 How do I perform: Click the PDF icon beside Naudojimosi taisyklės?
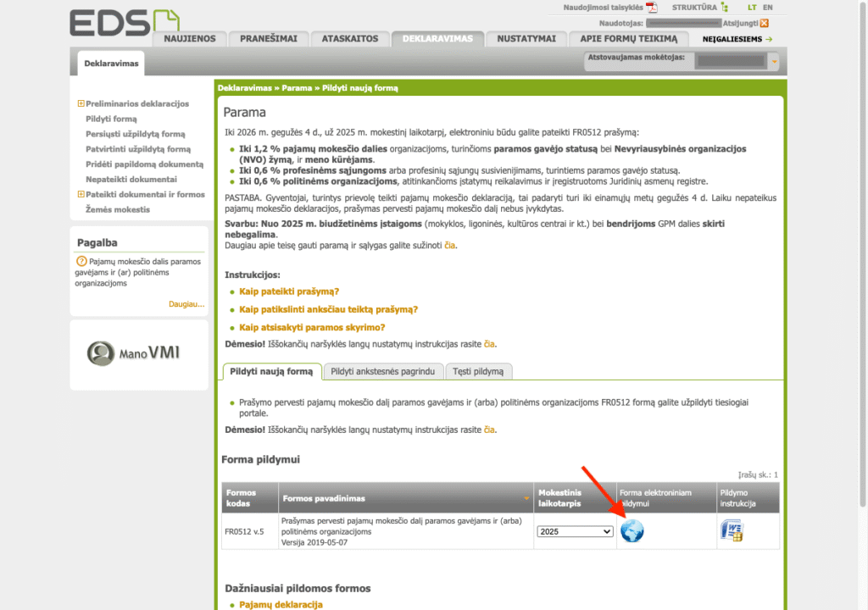pyautogui.click(x=652, y=8)
